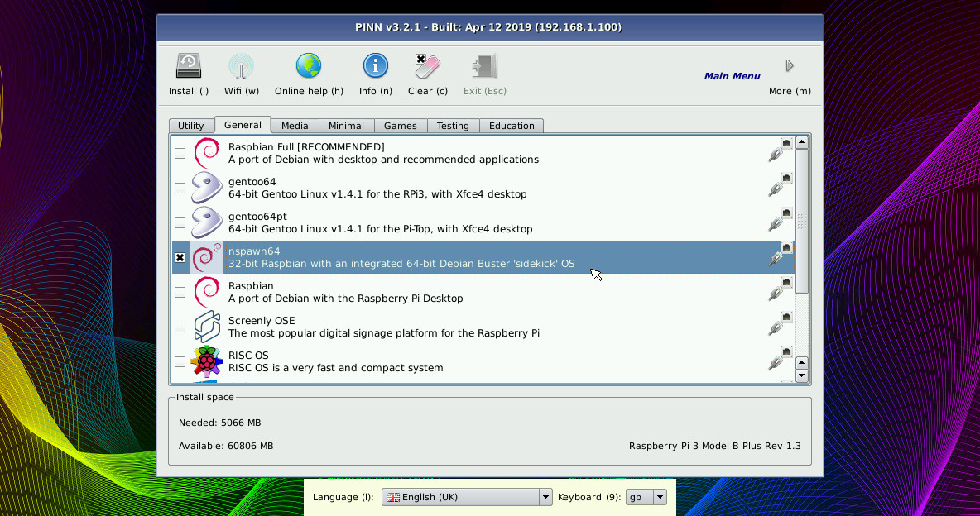This screenshot has width=980, height=516.
Task: Click network source icon on Raspbian row
Action: tap(780, 290)
